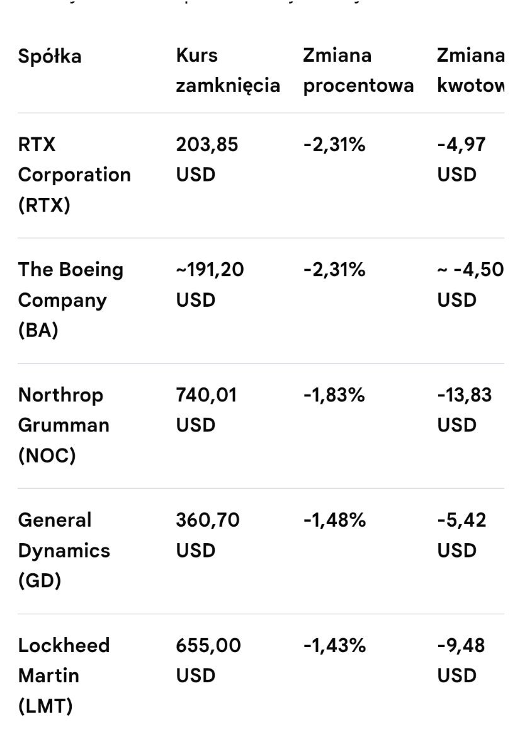The width and height of the screenshot is (532, 756).
Task: Click the 740,01 USD closing price
Action: pos(207,409)
